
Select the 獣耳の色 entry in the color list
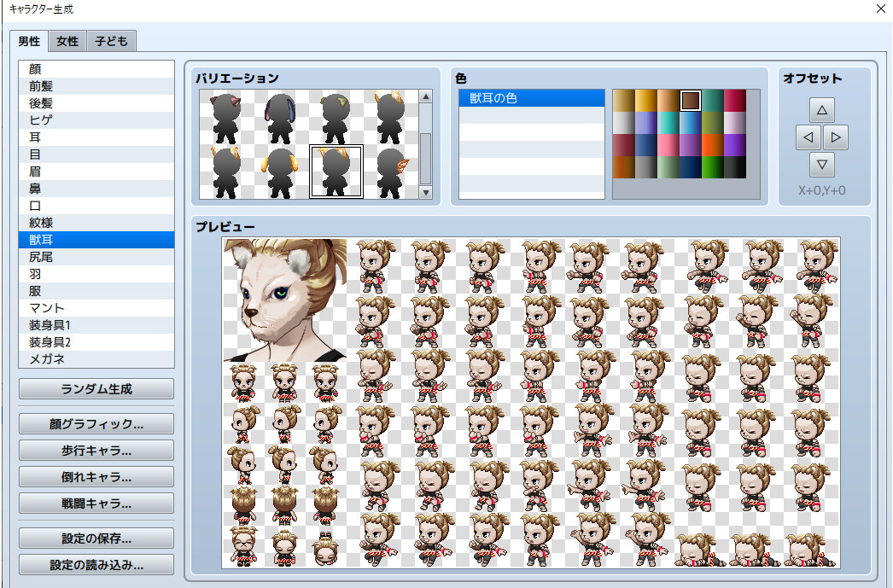tap(531, 98)
